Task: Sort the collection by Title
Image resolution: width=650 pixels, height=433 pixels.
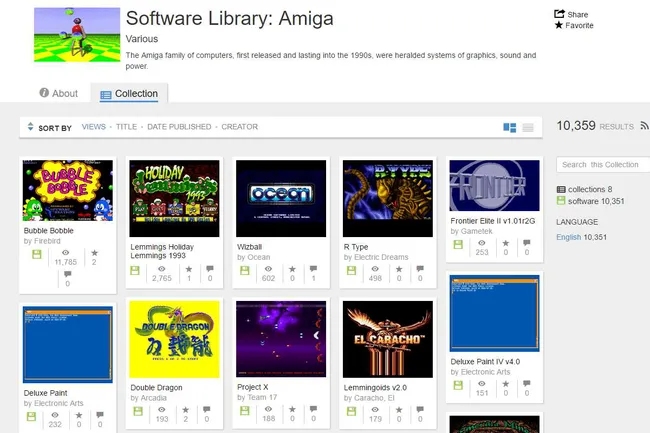Action: pos(126,127)
